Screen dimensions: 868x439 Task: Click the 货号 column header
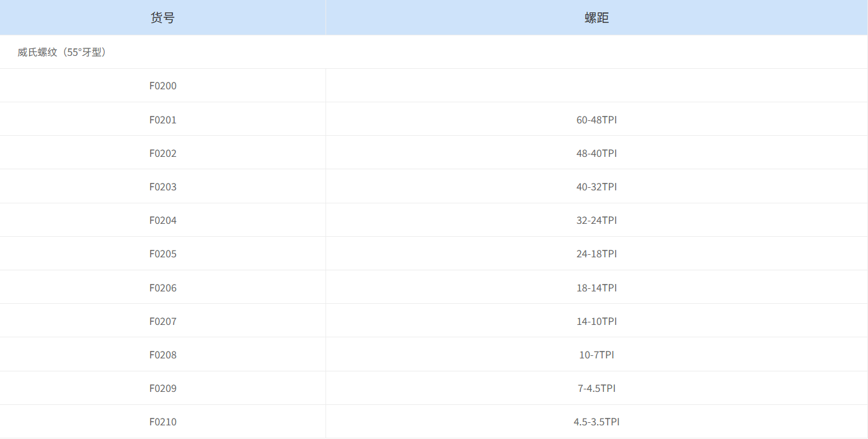tap(162, 18)
